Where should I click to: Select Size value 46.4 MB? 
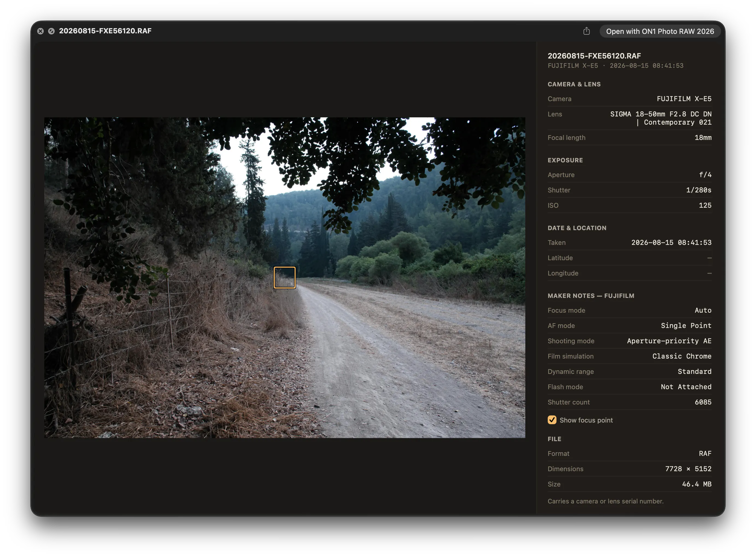point(696,484)
